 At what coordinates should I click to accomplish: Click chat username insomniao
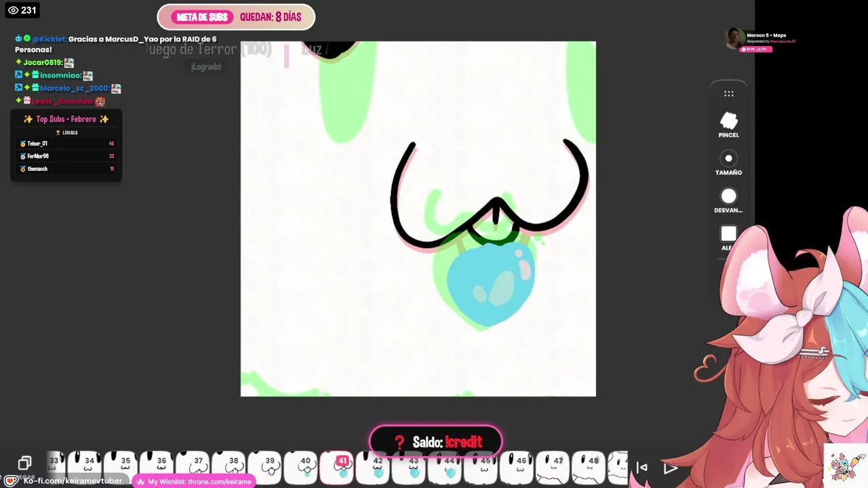[60, 75]
